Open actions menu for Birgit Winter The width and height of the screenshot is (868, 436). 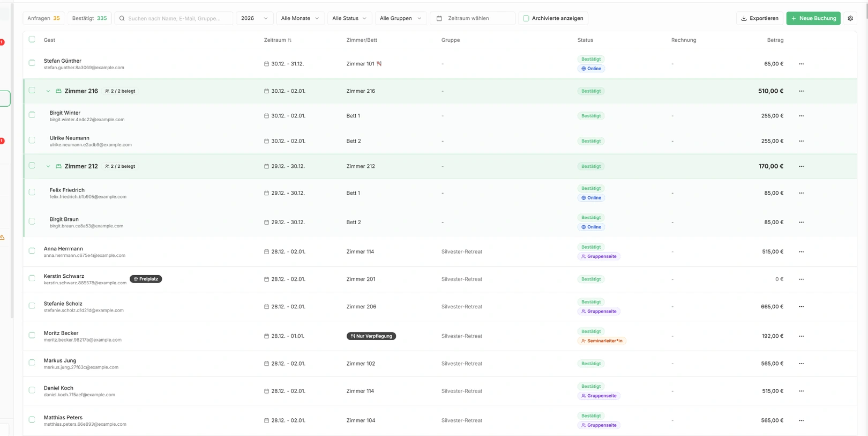[802, 116]
